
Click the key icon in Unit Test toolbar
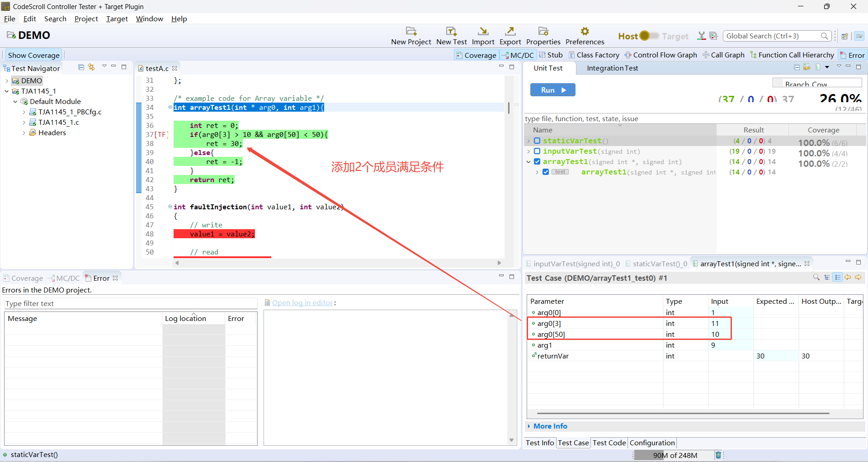click(x=807, y=67)
